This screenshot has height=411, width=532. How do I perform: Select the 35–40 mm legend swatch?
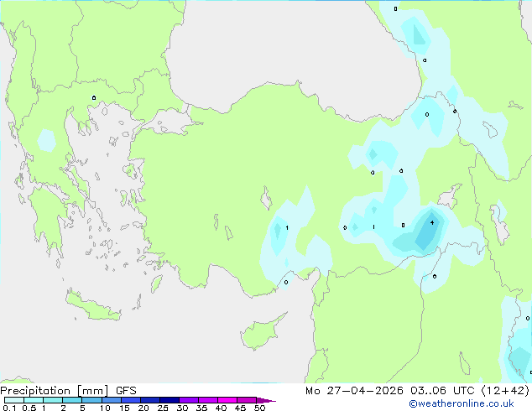point(207,400)
